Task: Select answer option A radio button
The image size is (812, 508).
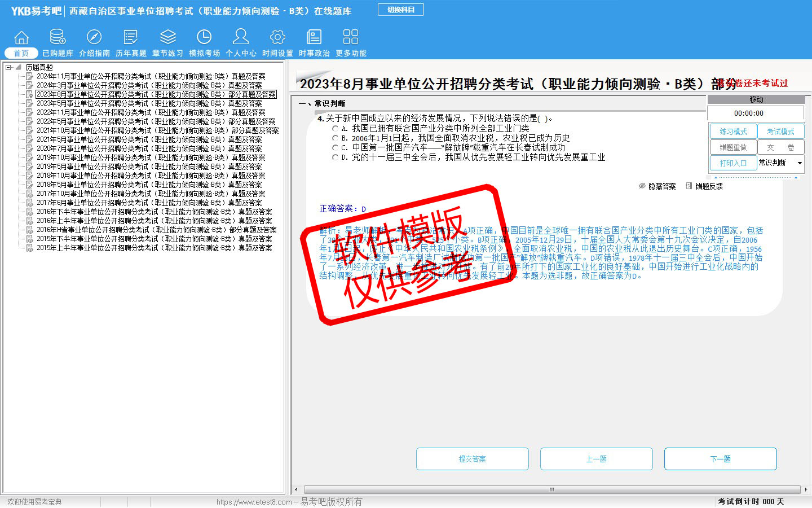Action: (x=335, y=129)
